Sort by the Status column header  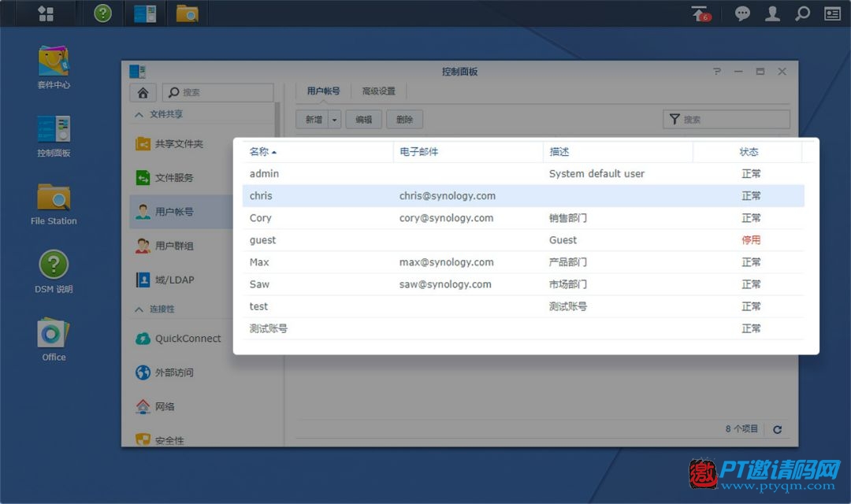click(x=748, y=152)
